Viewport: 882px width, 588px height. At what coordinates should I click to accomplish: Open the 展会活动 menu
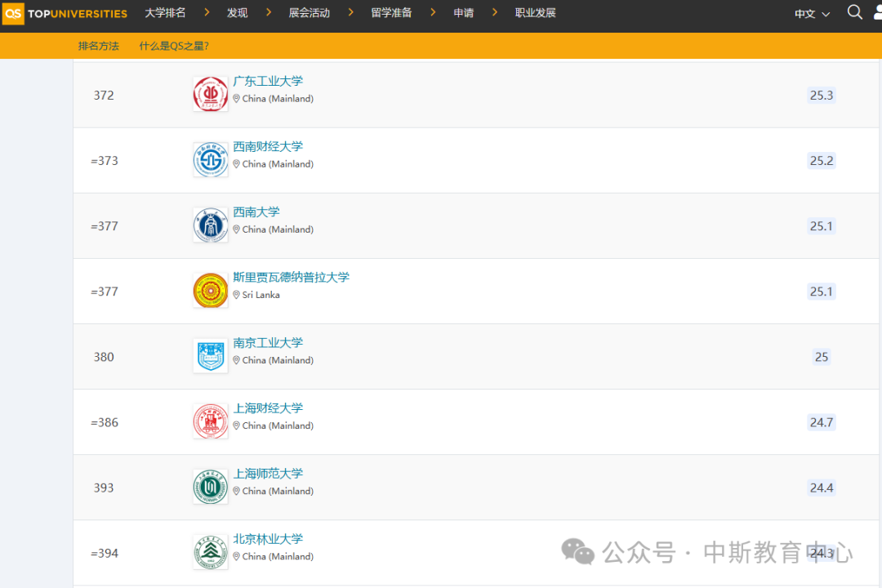[309, 13]
